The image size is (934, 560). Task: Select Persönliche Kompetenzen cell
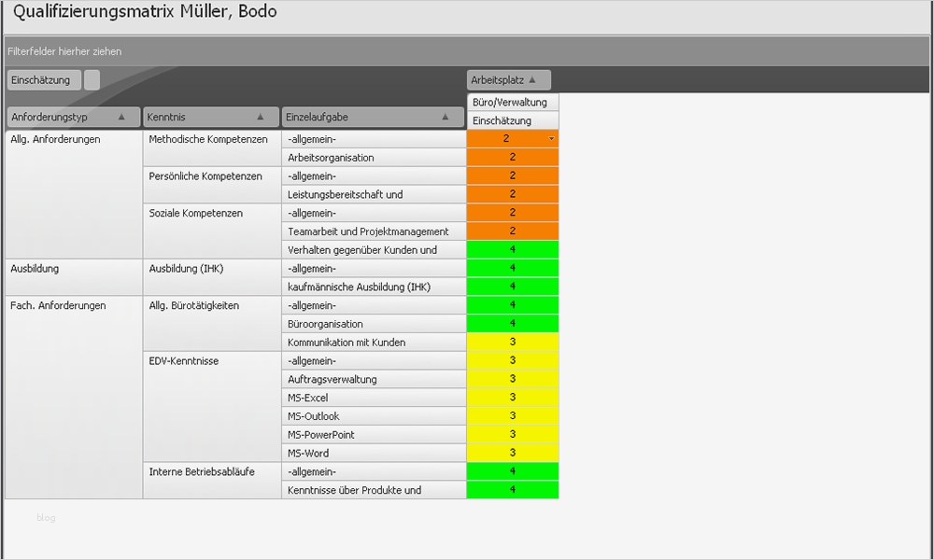[x=212, y=185]
